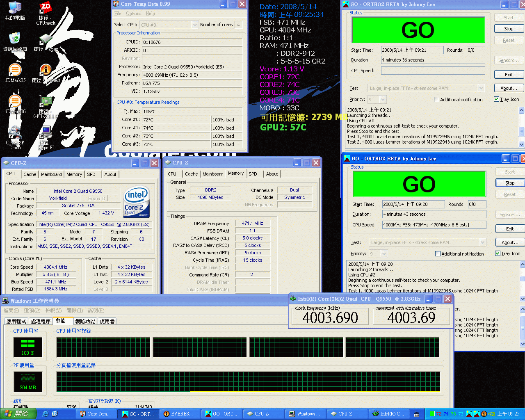This screenshot has height=420, width=525.
Task: Click the PF usage meter in Task Manager
Action: [28, 381]
